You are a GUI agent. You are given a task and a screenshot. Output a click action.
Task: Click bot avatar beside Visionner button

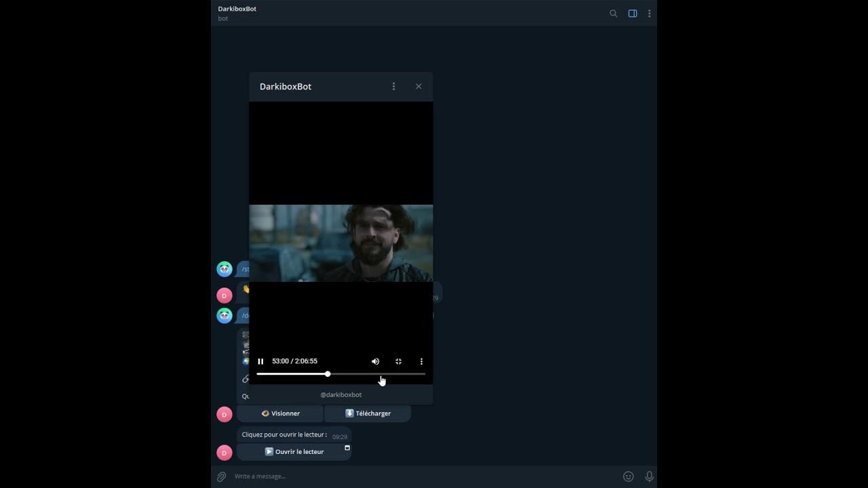pyautogui.click(x=224, y=414)
